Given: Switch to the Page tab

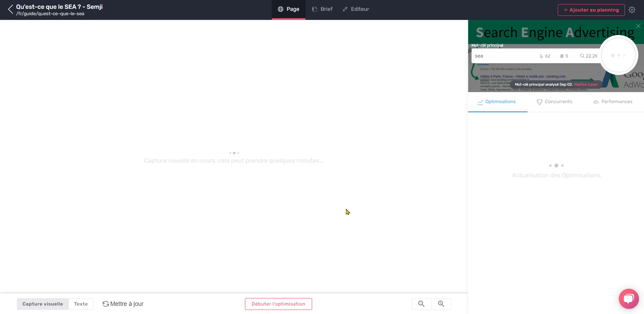Looking at the screenshot, I should [x=289, y=9].
